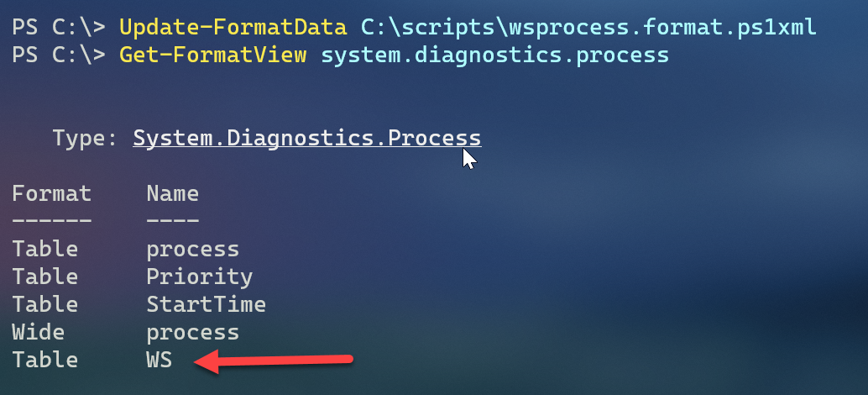
Task: Click the first PS C:\> prompt
Action: pos(59,28)
